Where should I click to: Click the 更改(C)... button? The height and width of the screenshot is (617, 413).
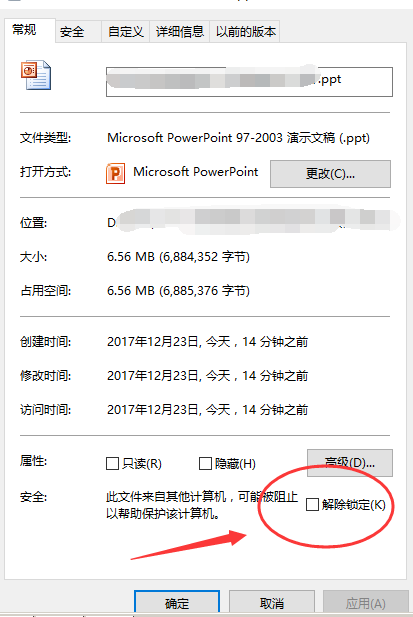(x=330, y=174)
